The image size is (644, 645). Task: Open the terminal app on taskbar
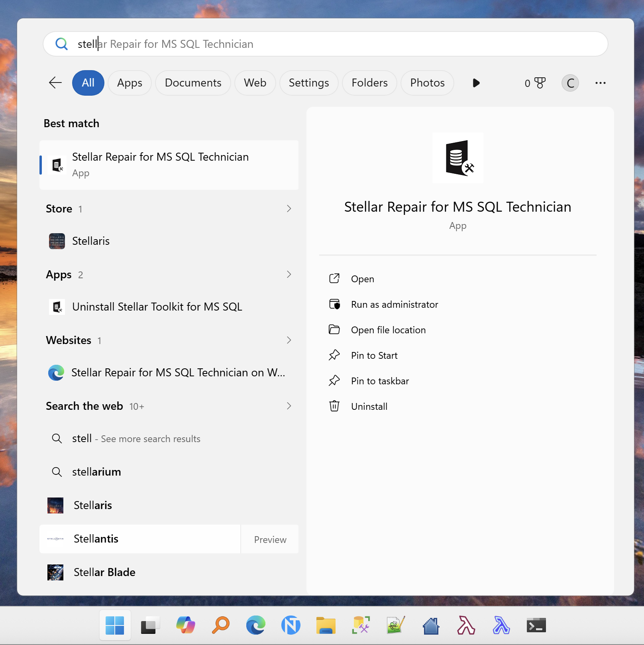coord(536,625)
